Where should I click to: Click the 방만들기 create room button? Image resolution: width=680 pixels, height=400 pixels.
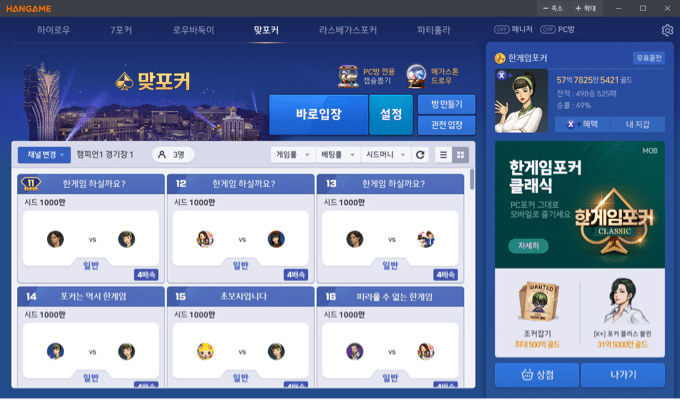(446, 105)
